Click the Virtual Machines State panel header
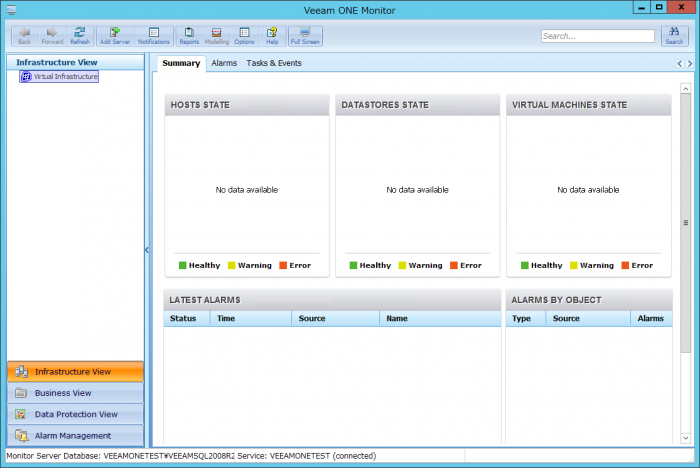700x468 pixels. pyautogui.click(x=589, y=105)
